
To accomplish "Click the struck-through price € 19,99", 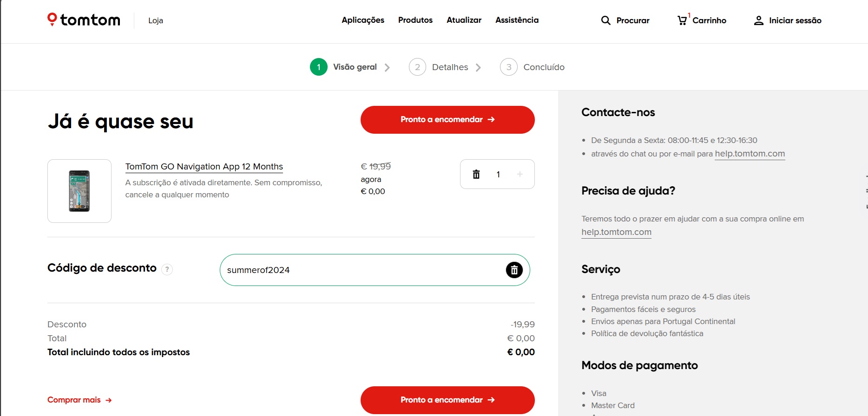I will (376, 166).
